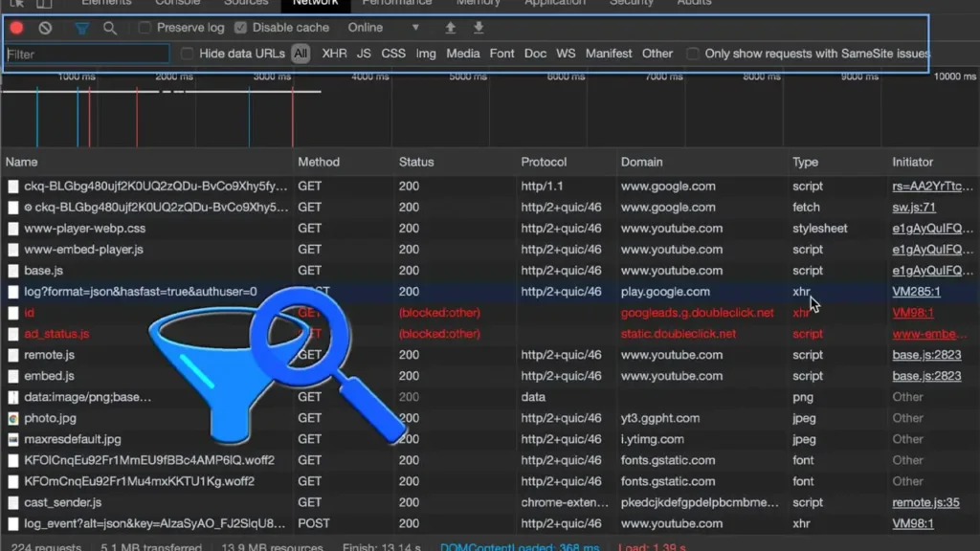Switch to the Memory tab
This screenshot has height=551, width=980.
point(479,3)
